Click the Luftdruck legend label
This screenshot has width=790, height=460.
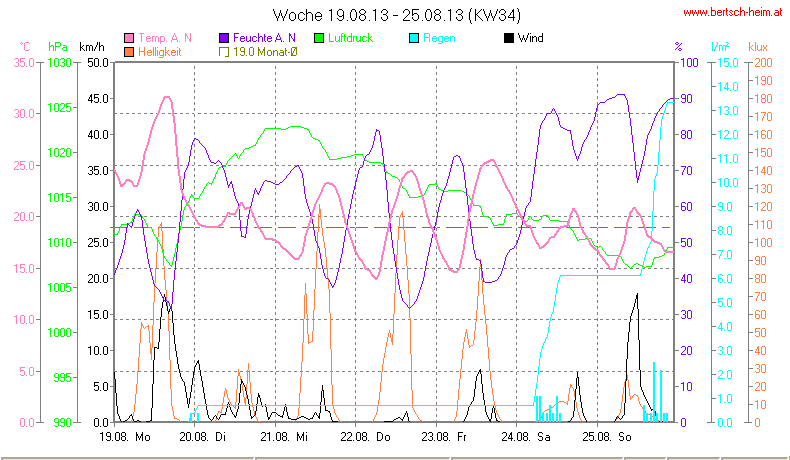point(351,38)
